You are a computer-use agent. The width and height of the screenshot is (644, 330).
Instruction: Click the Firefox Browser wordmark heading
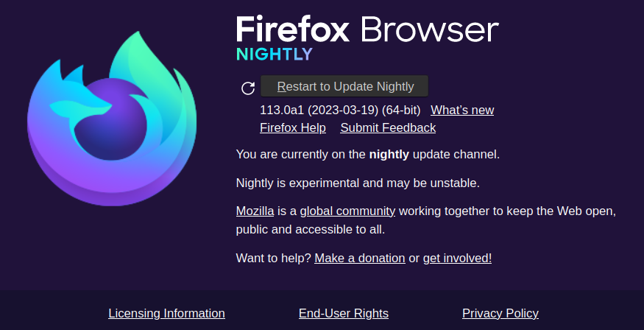point(367,30)
